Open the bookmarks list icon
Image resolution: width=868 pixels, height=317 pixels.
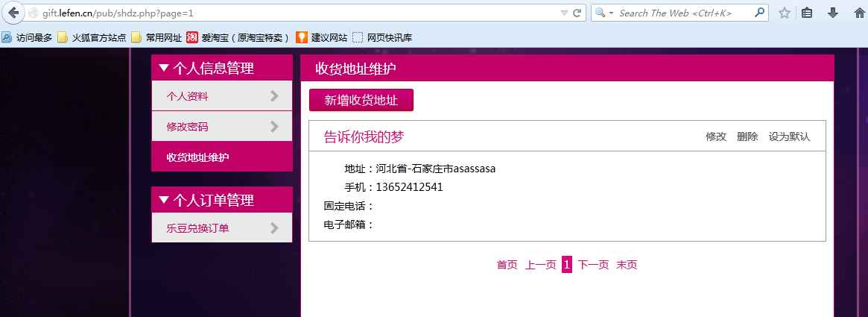807,13
